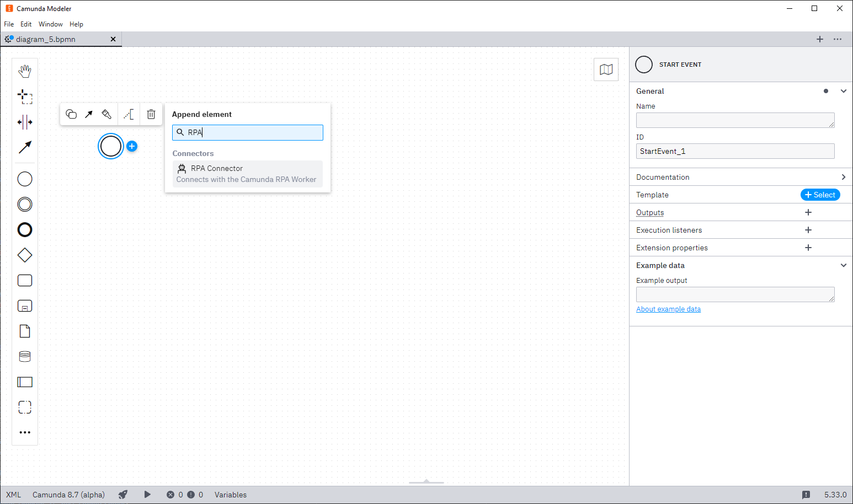Viewport: 853px width, 504px height.
Task: Activate the Space tool
Action: click(x=25, y=122)
